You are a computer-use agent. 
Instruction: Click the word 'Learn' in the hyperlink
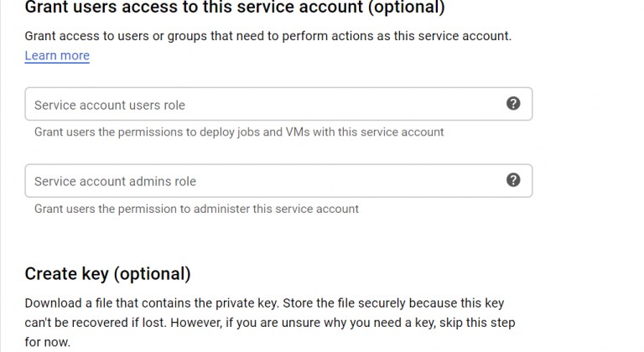[40, 55]
